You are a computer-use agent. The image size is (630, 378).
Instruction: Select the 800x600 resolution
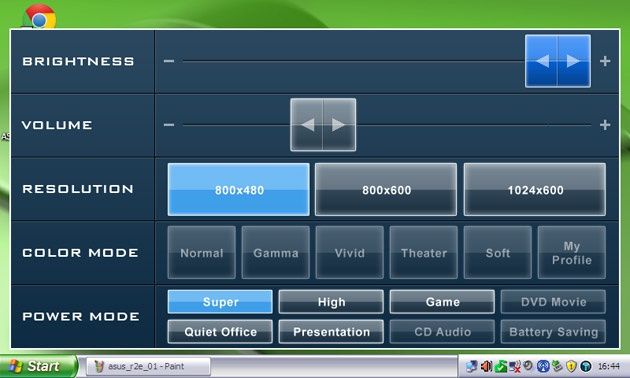386,189
